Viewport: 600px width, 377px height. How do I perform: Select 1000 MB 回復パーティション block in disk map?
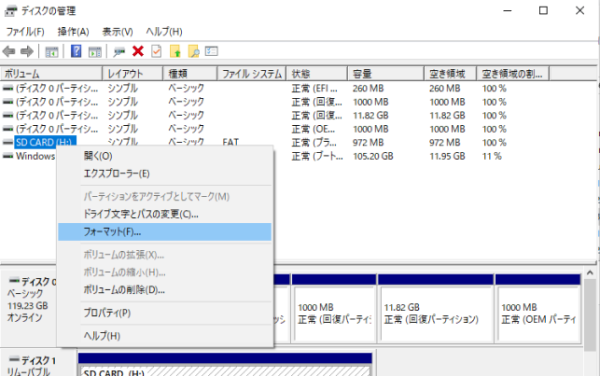click(334, 308)
